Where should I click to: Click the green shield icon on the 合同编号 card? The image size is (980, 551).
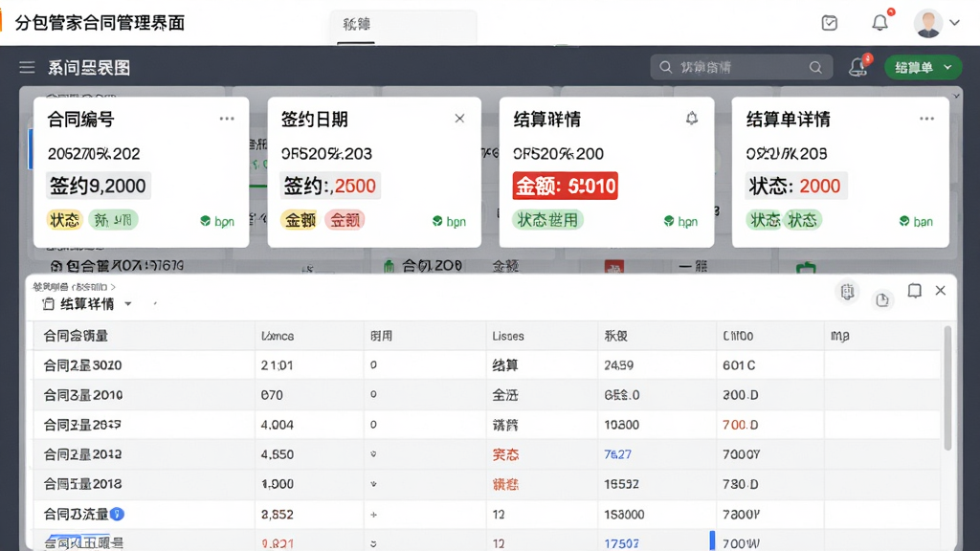205,221
